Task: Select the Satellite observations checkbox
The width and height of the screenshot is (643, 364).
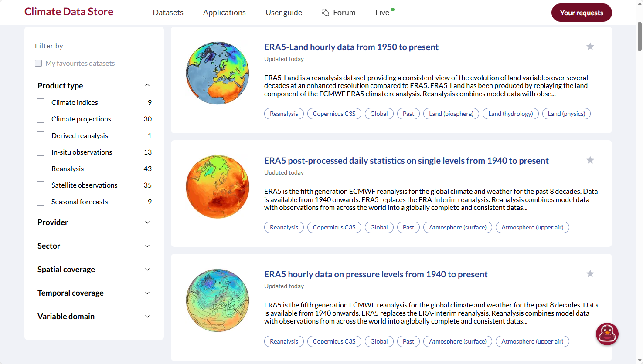Action: (x=41, y=185)
